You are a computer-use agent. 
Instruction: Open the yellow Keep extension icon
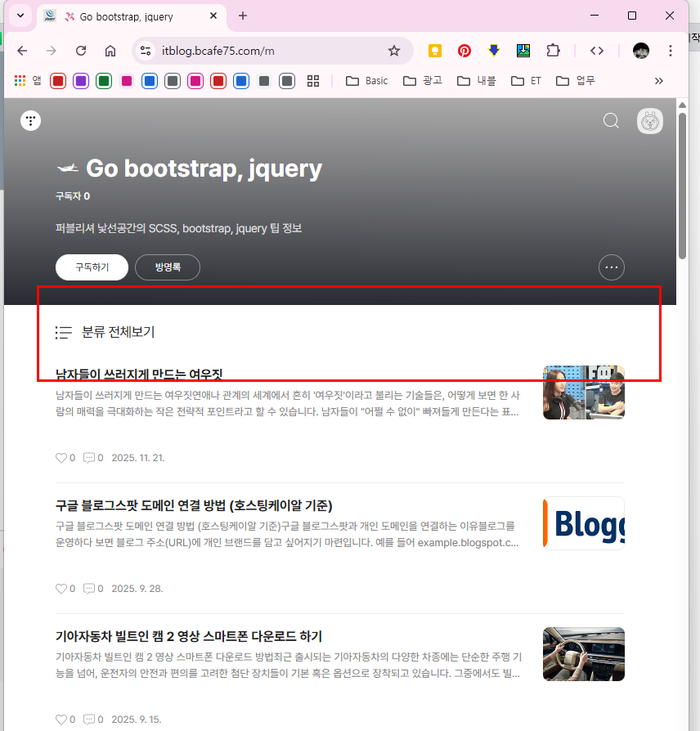pos(435,51)
